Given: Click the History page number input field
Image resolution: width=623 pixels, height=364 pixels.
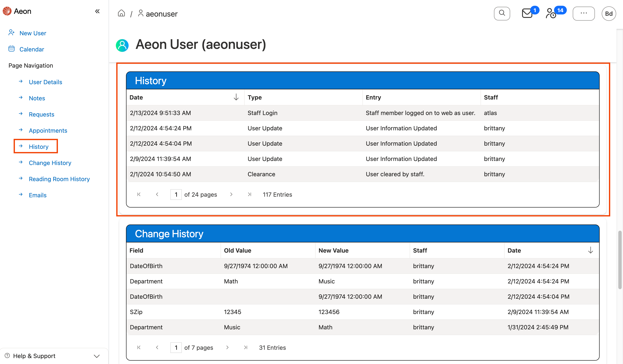Looking at the screenshot, I should pyautogui.click(x=176, y=194).
